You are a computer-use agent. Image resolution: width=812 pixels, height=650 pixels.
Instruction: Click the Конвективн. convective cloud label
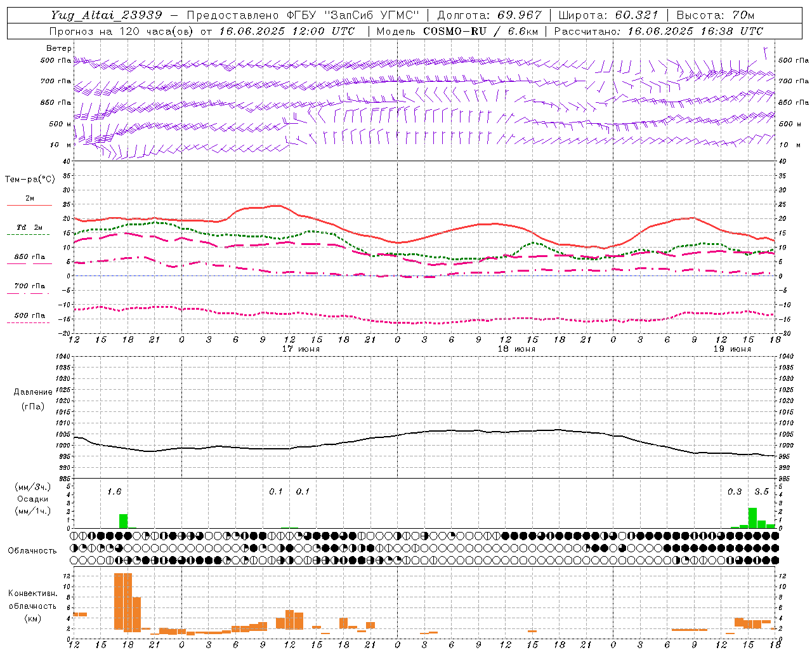(32, 594)
